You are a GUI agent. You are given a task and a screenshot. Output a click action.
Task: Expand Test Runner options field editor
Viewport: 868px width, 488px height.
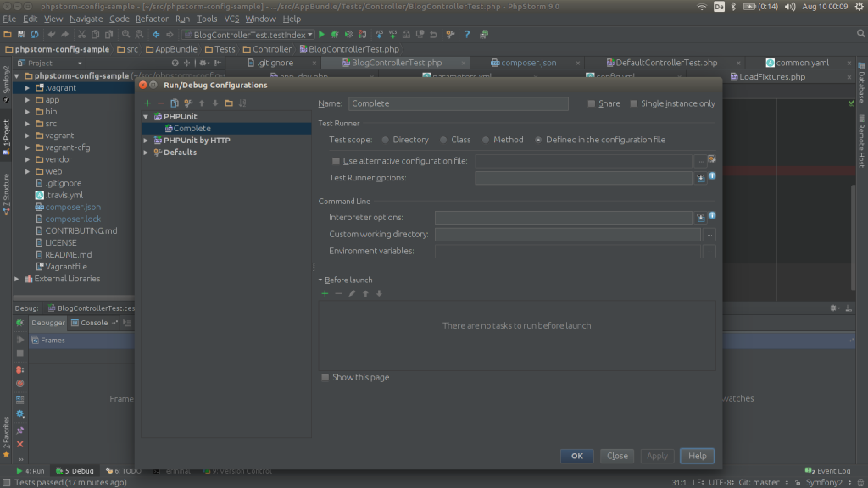[701, 178]
